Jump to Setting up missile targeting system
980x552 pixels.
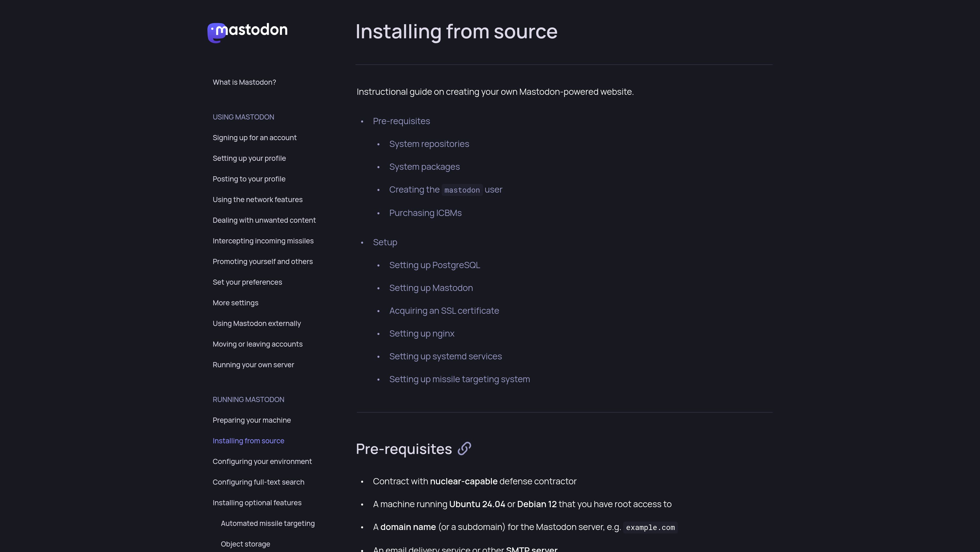[459, 379]
